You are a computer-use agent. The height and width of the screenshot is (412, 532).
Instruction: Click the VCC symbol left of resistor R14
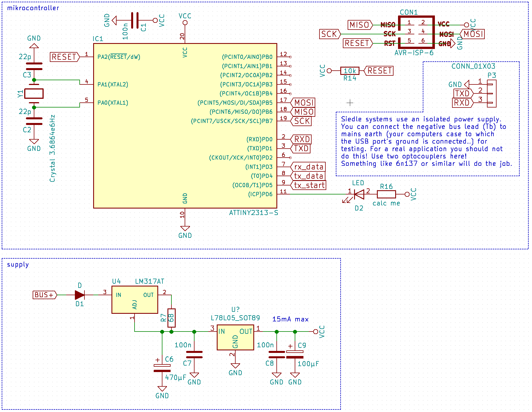(329, 71)
